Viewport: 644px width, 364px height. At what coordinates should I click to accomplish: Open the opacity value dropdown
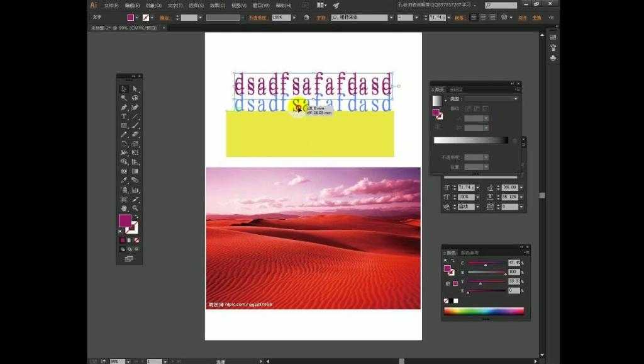click(294, 18)
